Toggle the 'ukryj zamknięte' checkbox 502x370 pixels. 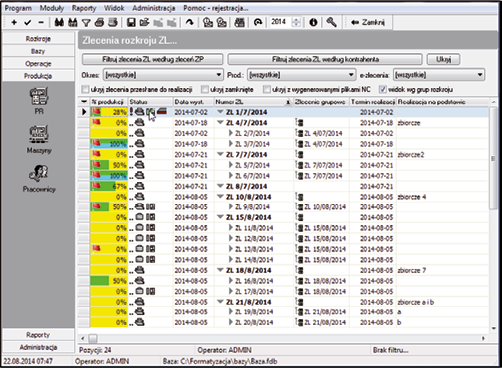coord(205,89)
